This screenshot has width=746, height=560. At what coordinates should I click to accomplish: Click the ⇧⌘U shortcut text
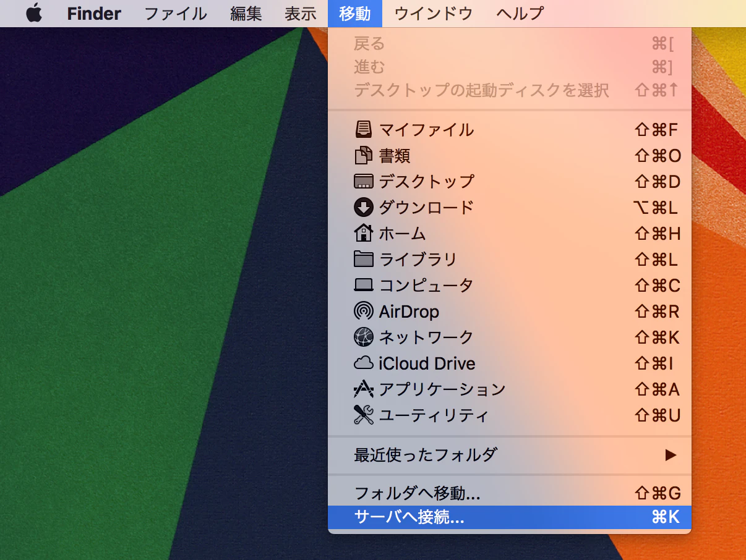click(658, 415)
